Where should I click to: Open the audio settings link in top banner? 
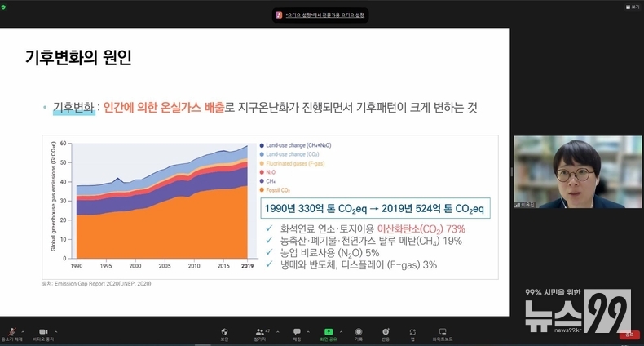tap(325, 16)
